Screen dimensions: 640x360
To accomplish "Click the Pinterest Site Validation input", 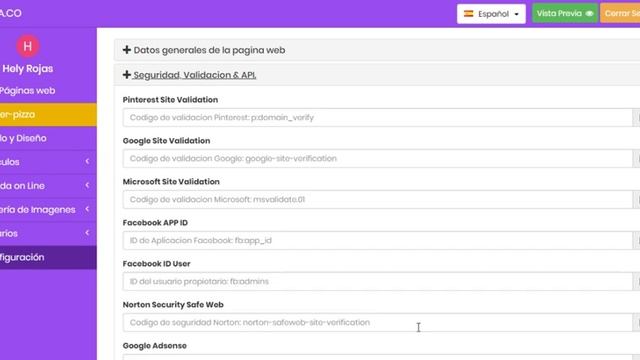I will (378, 118).
